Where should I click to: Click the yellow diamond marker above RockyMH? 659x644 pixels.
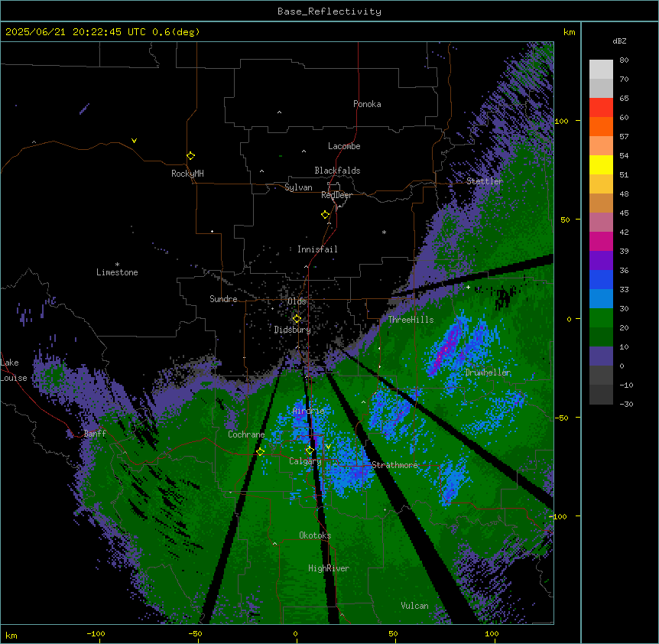pos(190,156)
